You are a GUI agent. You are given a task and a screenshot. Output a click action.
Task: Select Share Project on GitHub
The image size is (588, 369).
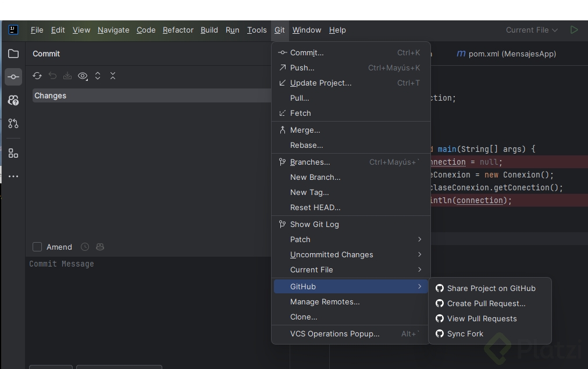491,288
